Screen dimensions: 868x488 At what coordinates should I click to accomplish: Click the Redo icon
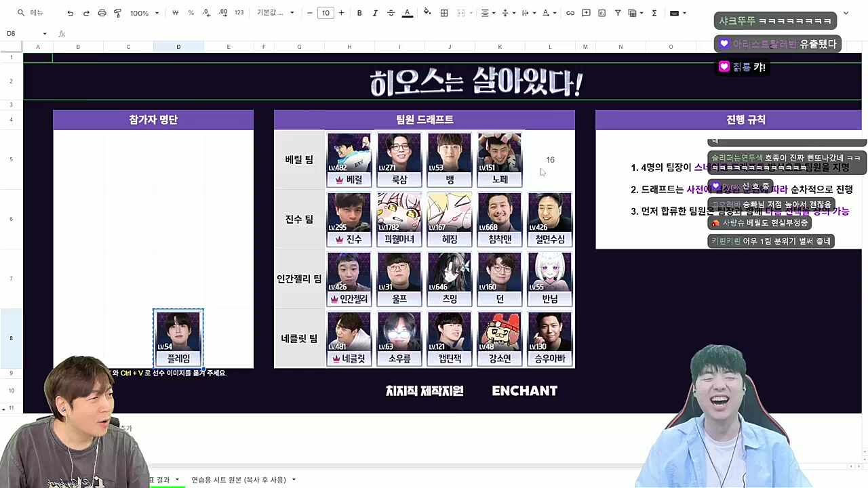pos(86,13)
